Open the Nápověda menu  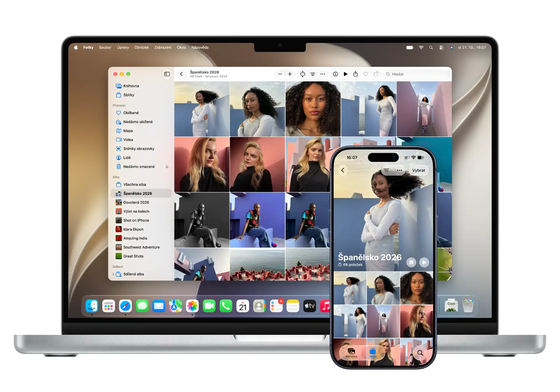click(x=200, y=48)
